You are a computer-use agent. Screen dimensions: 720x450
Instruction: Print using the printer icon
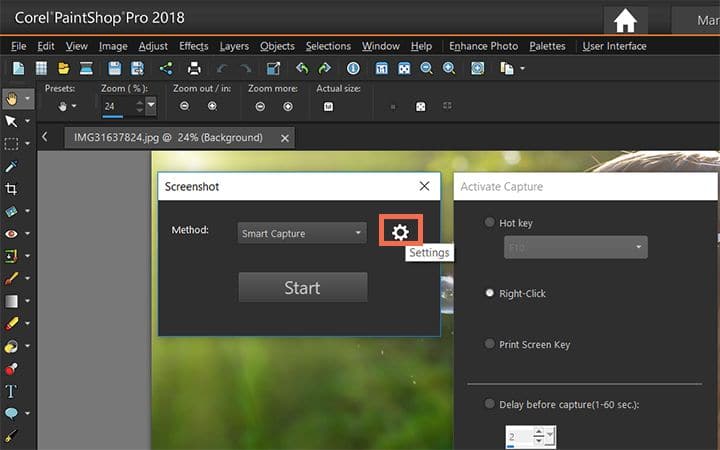coord(194,68)
